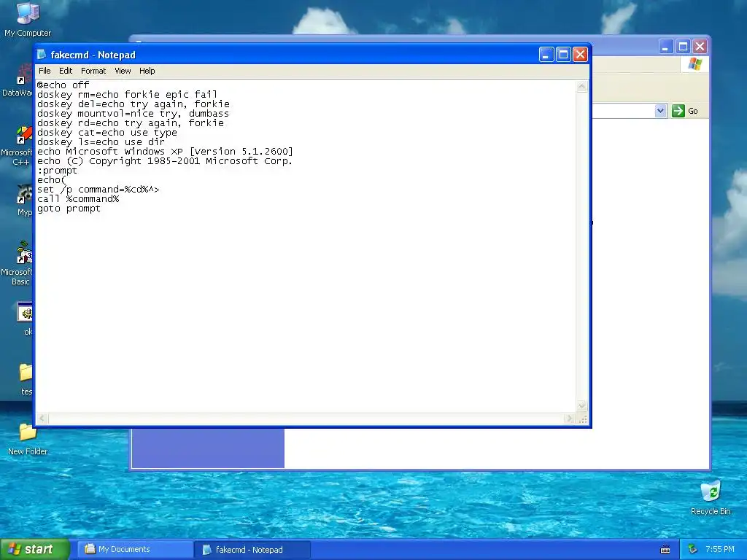This screenshot has height=560, width=747.
Task: Click the ':prompt' label line
Action: (x=57, y=171)
